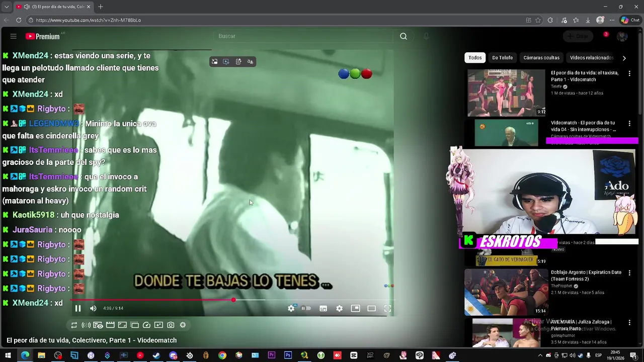Pause the video playback
Viewport: 644px width, 362px height.
point(78,308)
